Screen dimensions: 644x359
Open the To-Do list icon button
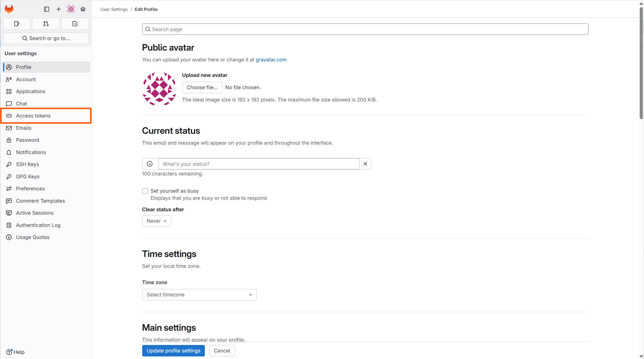75,24
